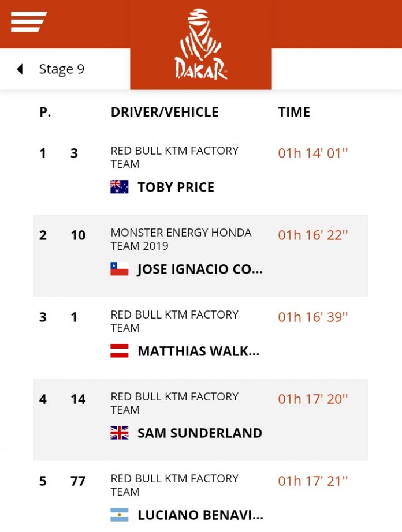Click UK flag next to Sam Sunderland
This screenshot has width=402, height=532.
point(120,433)
